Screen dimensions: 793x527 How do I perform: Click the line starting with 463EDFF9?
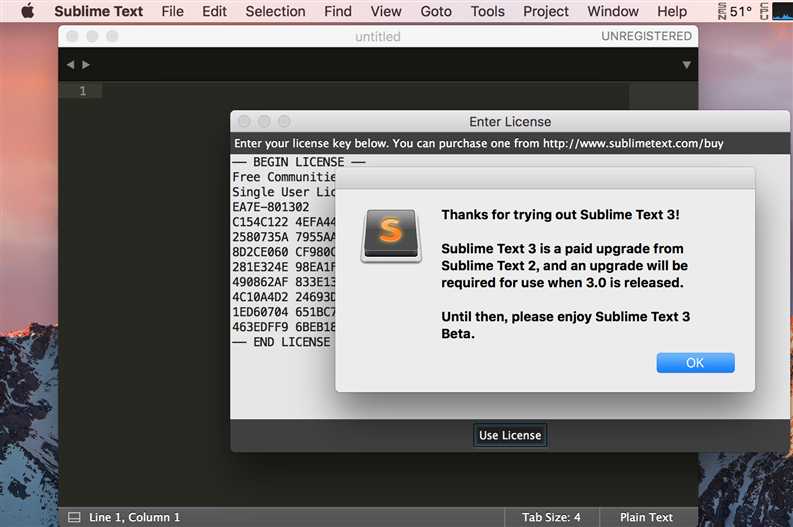pyautogui.click(x=284, y=327)
